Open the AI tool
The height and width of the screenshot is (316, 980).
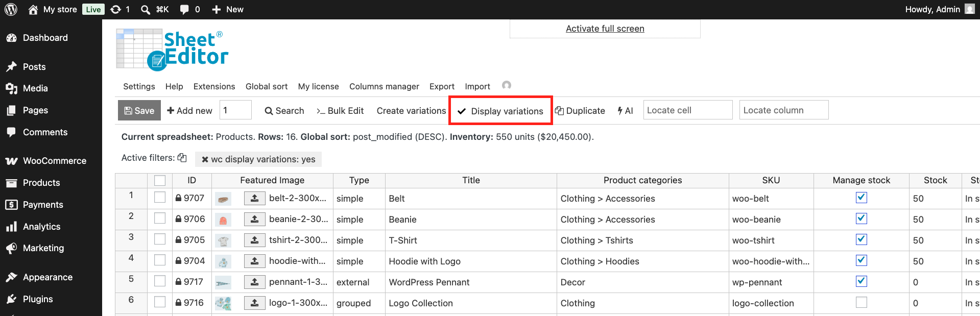tap(625, 111)
